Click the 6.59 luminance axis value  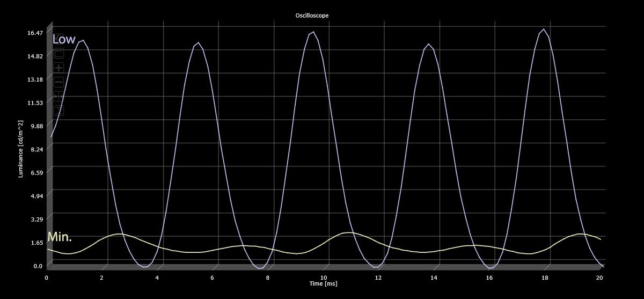point(37,172)
